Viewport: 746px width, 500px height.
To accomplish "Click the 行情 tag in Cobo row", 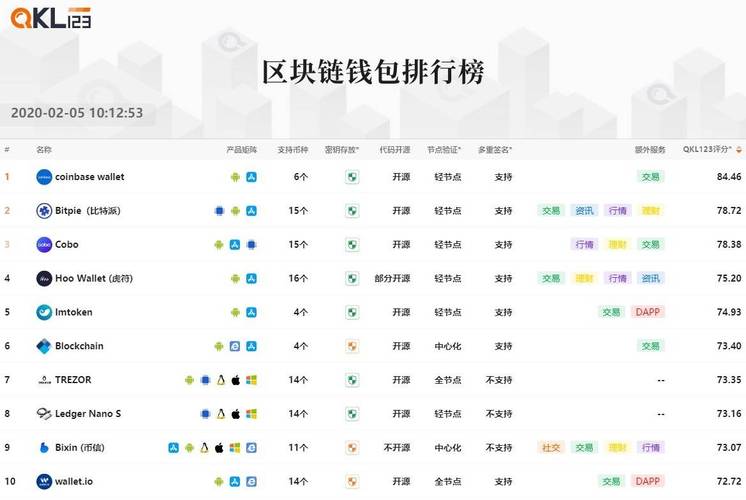I will 584,245.
